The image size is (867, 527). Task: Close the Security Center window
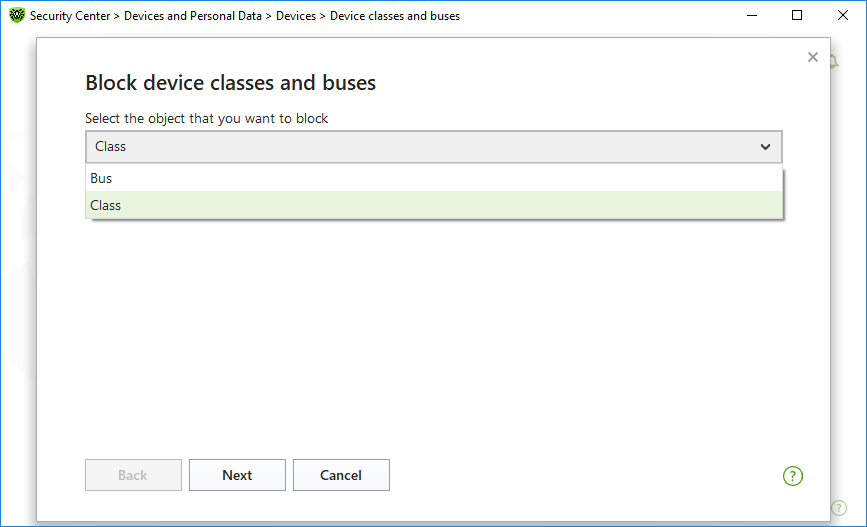point(843,15)
